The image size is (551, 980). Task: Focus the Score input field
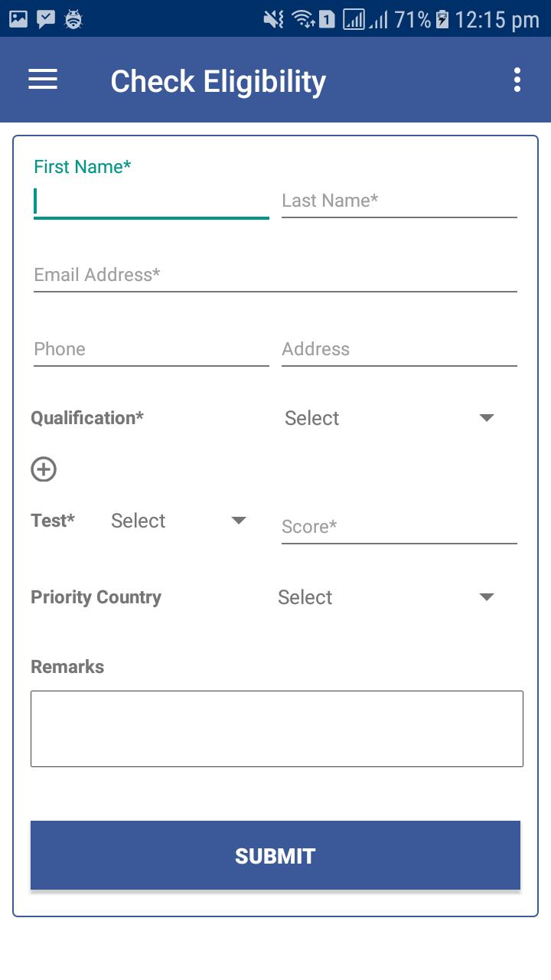399,527
